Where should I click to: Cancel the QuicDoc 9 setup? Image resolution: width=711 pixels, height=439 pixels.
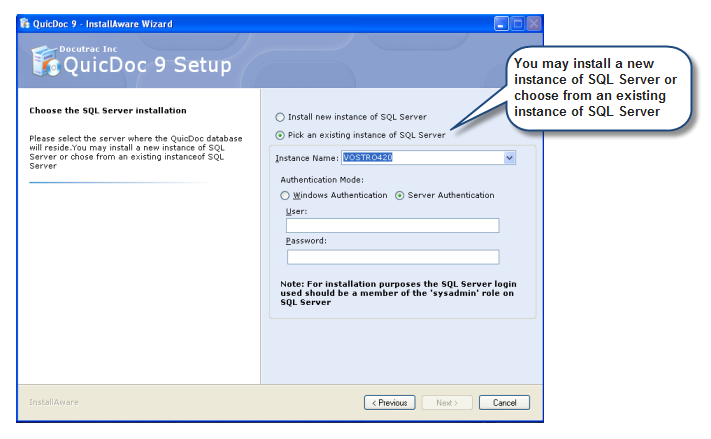click(x=504, y=403)
